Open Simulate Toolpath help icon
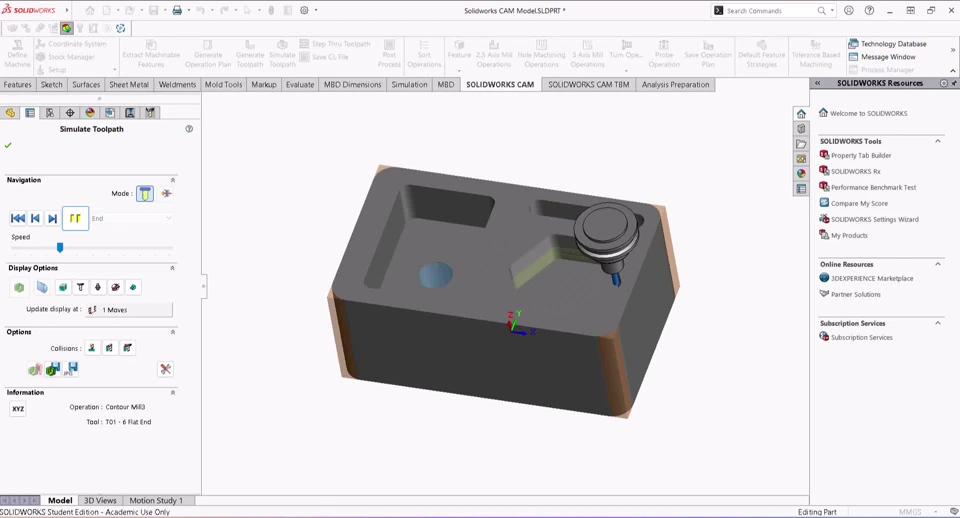 click(189, 129)
